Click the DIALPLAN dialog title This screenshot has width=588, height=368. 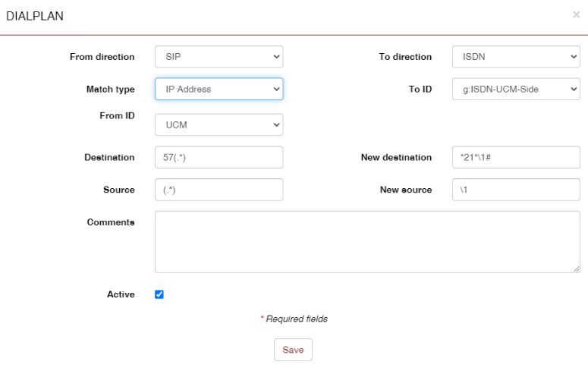coord(35,16)
